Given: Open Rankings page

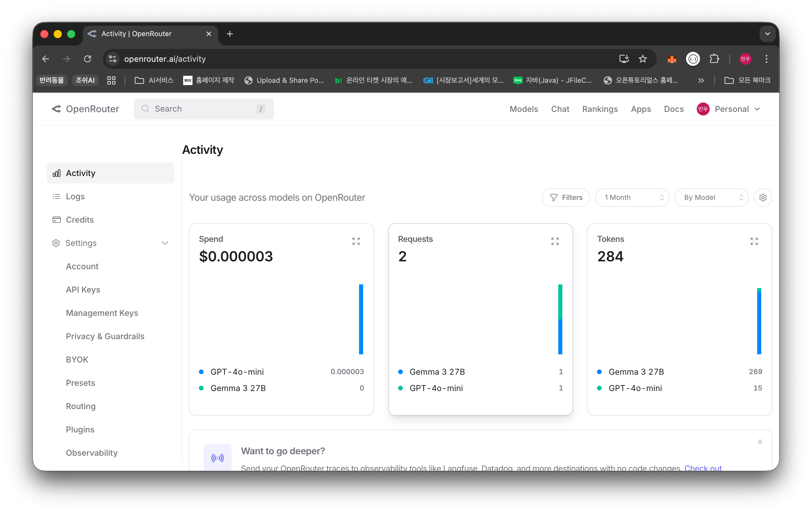Looking at the screenshot, I should coord(600,109).
